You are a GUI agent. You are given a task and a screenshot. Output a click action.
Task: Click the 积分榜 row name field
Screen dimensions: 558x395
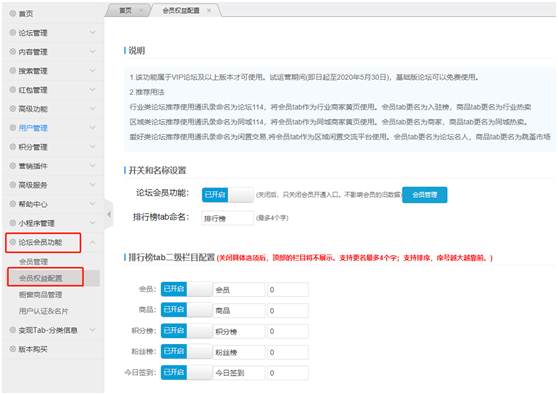(239, 331)
